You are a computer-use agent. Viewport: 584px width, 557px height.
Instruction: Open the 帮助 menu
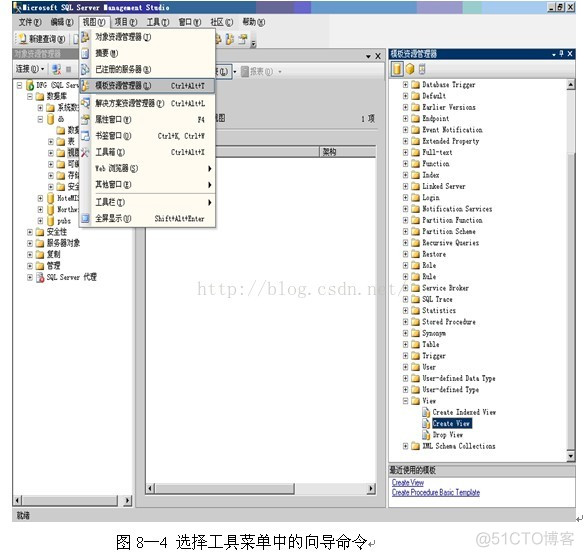[x=254, y=22]
